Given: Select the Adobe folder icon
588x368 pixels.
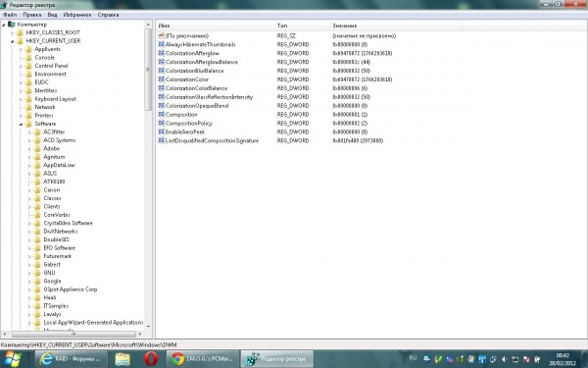Looking at the screenshot, I should pos(37,148).
